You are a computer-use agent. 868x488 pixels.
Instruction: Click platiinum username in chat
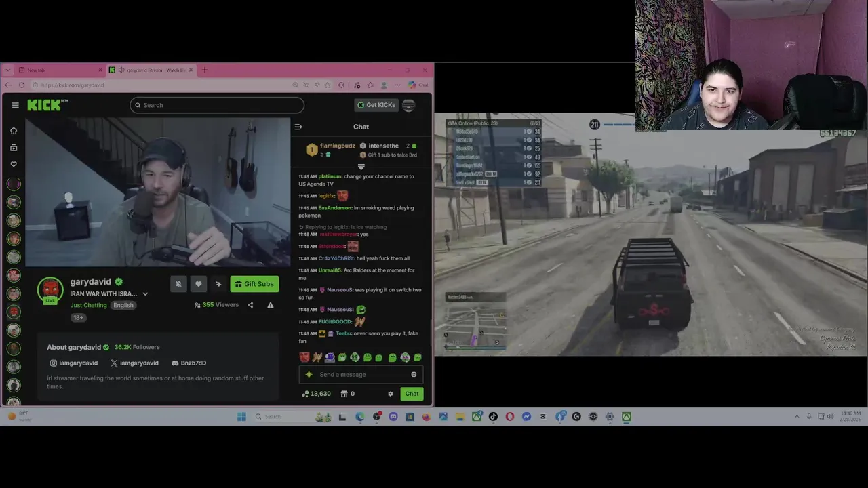pyautogui.click(x=330, y=176)
